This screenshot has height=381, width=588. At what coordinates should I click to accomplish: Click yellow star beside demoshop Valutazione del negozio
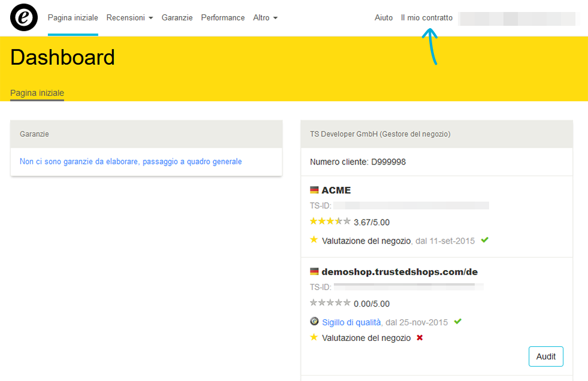click(x=314, y=337)
